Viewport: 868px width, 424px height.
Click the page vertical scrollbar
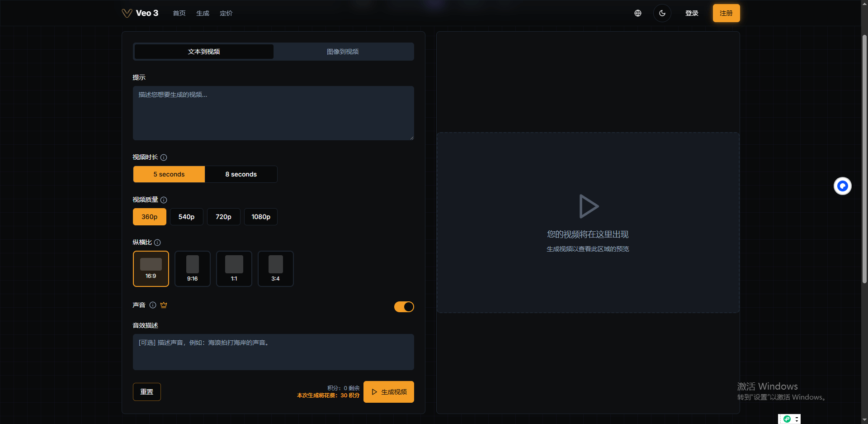point(864,158)
